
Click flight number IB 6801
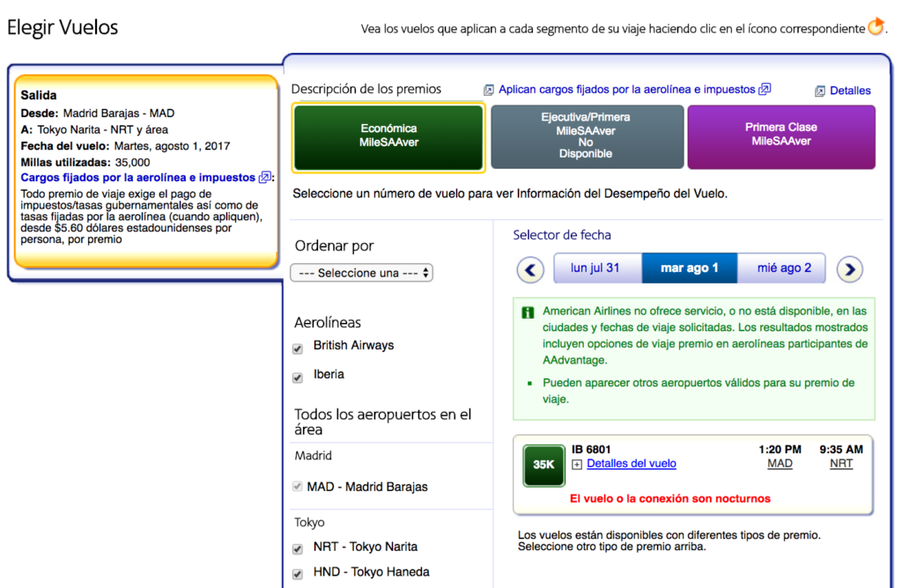[591, 450]
